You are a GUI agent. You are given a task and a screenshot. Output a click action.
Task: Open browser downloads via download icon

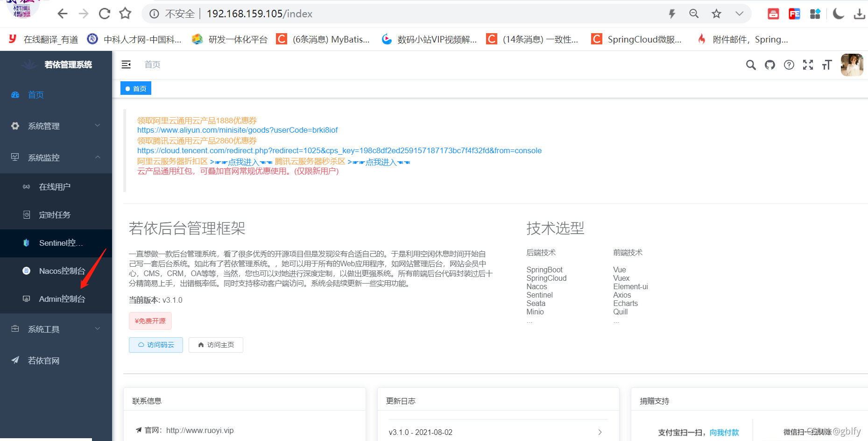(x=859, y=14)
